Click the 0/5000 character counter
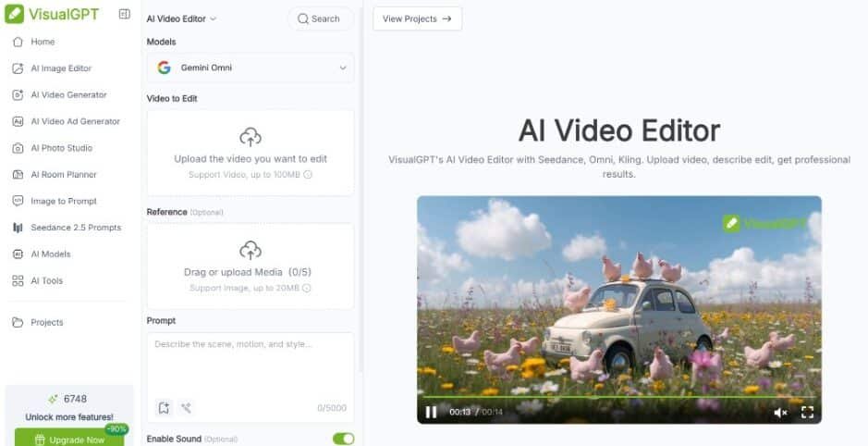The width and height of the screenshot is (868, 446). (332, 408)
